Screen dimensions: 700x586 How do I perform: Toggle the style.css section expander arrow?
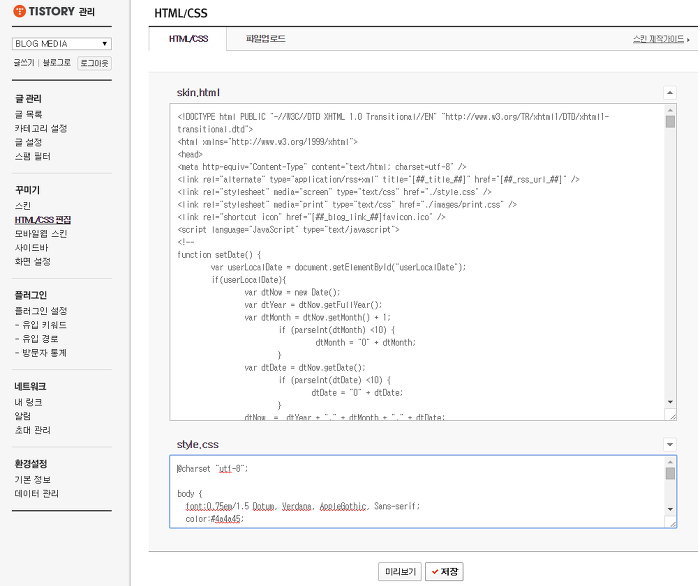point(670,445)
